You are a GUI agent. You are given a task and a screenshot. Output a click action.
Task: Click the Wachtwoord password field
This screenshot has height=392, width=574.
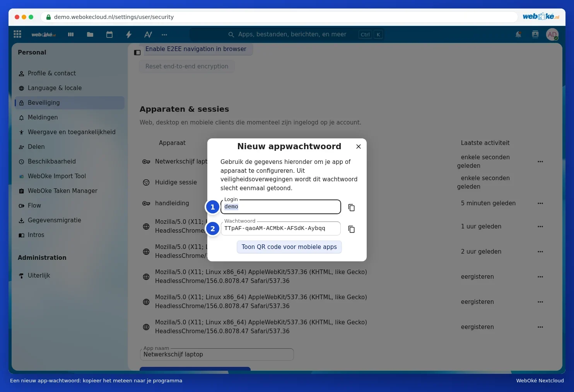(x=281, y=228)
